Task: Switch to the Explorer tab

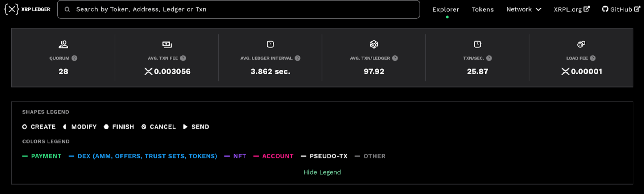Action: pyautogui.click(x=445, y=9)
